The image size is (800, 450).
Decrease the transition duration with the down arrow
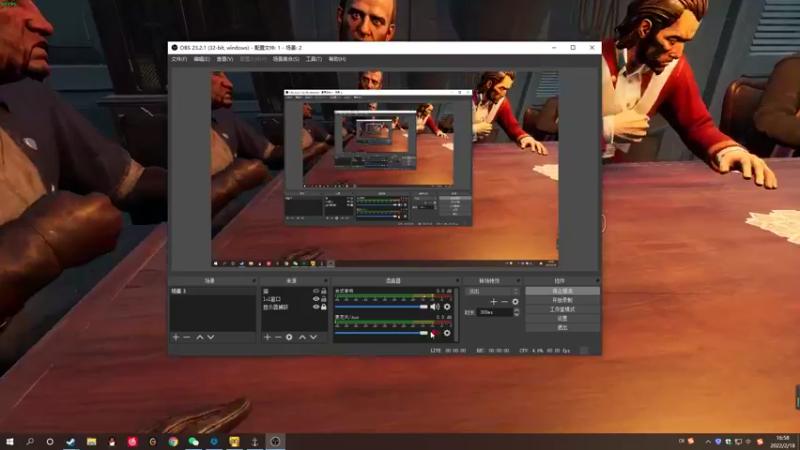coord(516,314)
